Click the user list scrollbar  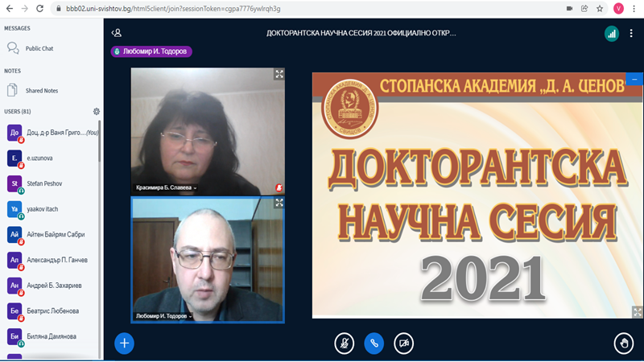click(99, 142)
